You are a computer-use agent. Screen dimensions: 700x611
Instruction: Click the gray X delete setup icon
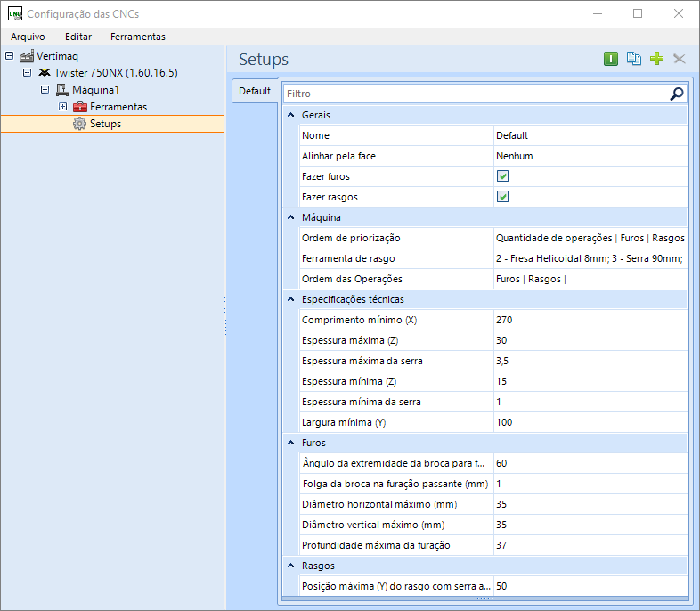tap(680, 59)
